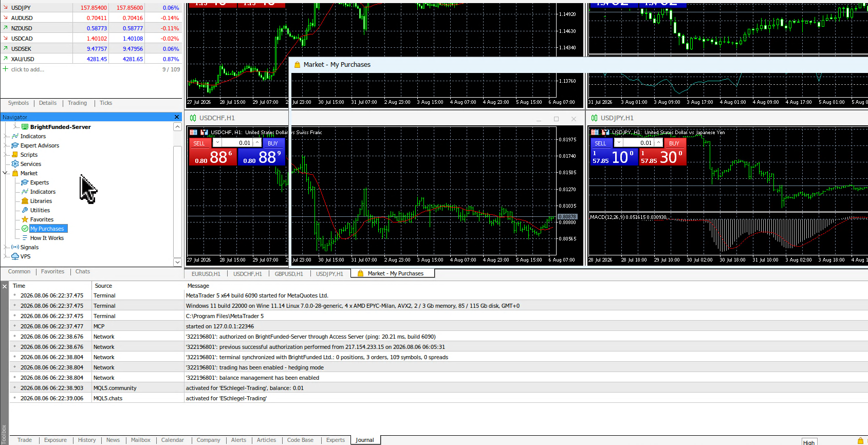Maximize the USDCHF,H1 chart window
Image resolution: width=868 pixels, height=445 pixels.
(556, 119)
